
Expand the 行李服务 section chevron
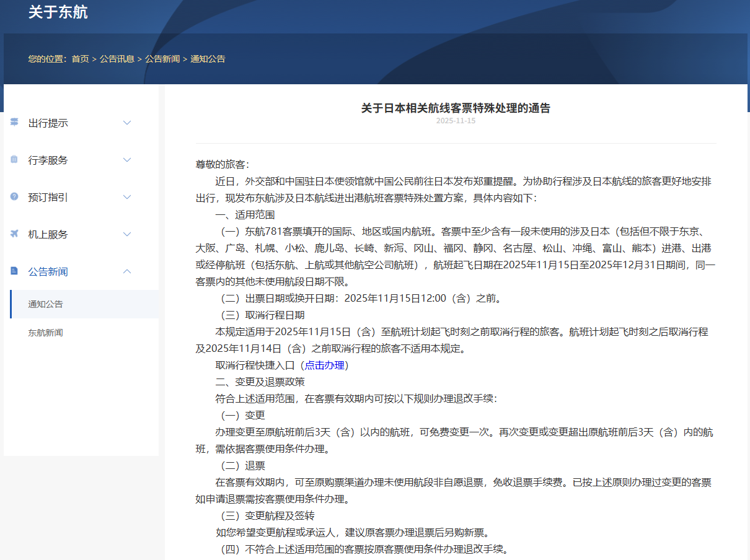[127, 160]
